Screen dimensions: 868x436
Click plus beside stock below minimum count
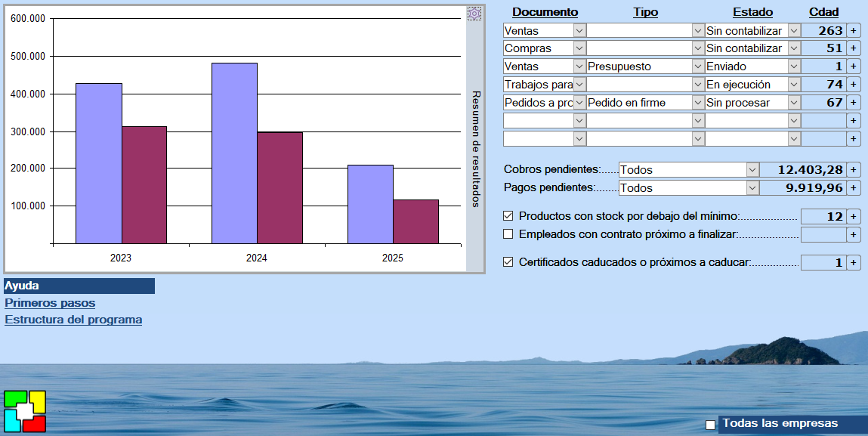pyautogui.click(x=853, y=217)
